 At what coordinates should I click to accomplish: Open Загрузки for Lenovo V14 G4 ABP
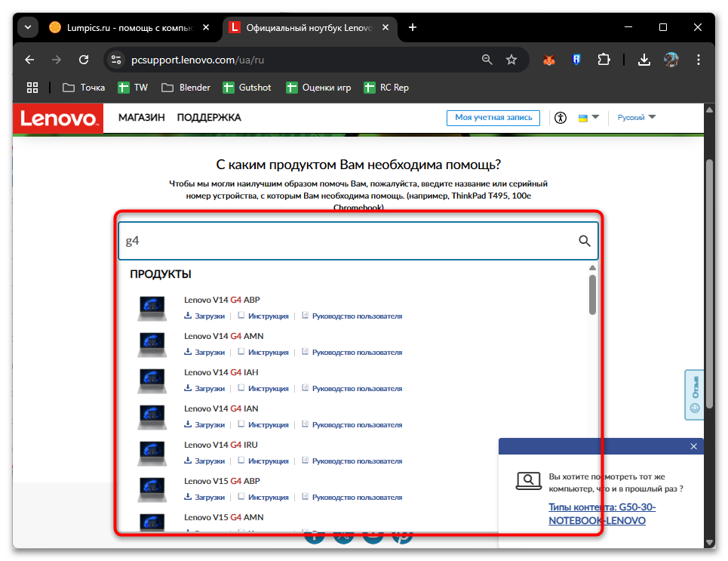[204, 316]
